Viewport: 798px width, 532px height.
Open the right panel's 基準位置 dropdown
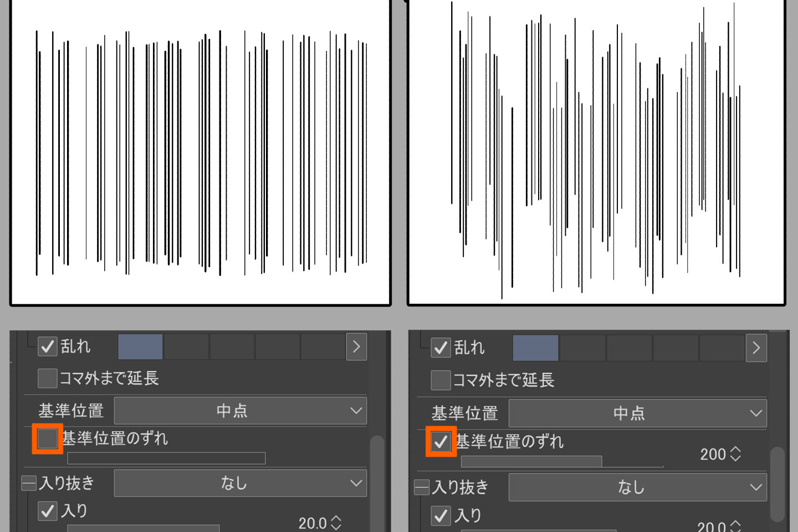[x=638, y=412]
